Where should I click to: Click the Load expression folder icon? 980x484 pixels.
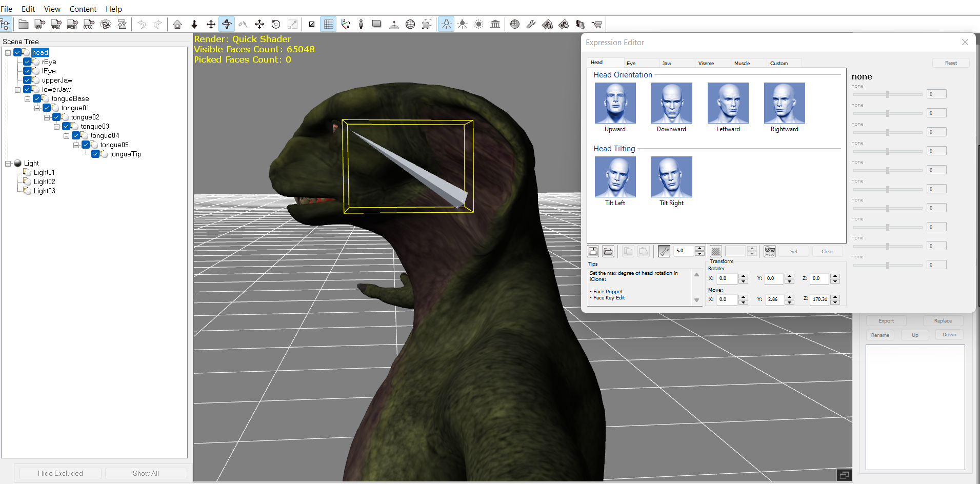point(608,251)
